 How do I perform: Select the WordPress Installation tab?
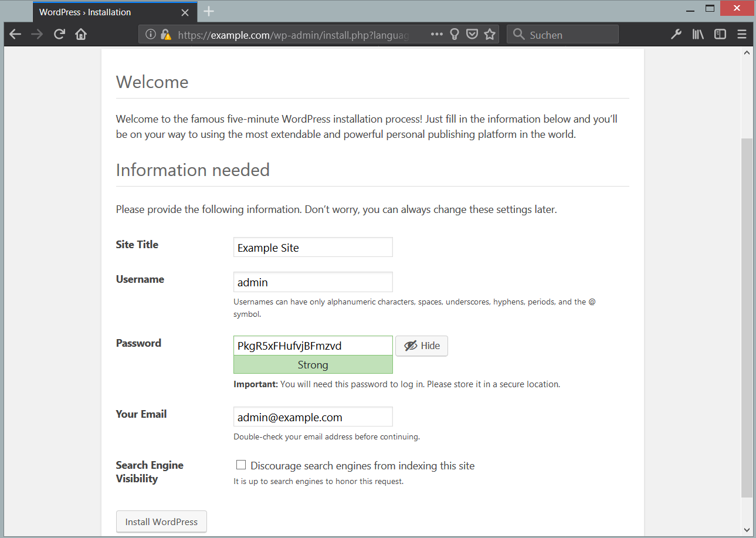[x=106, y=12]
